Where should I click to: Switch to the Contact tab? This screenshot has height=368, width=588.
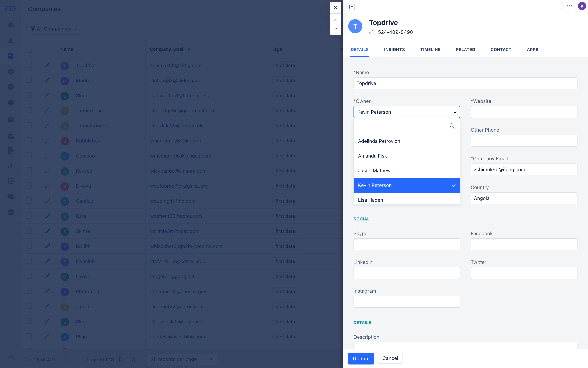501,50
